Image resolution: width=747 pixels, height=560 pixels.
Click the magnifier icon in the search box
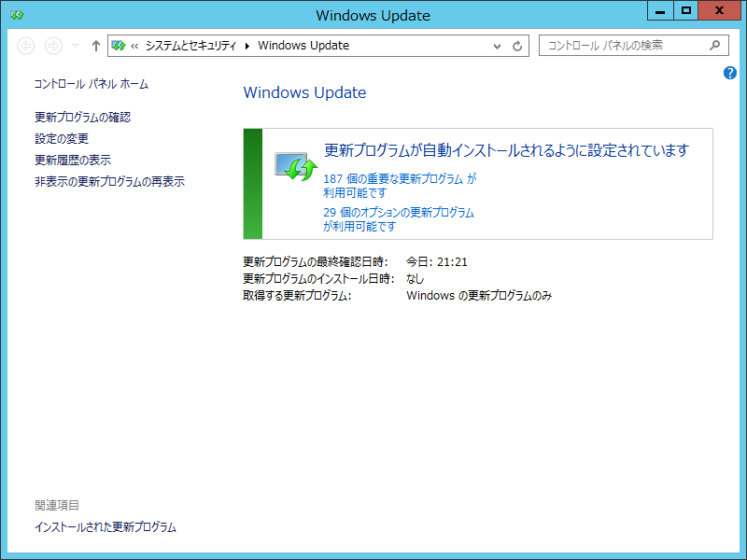coord(715,45)
